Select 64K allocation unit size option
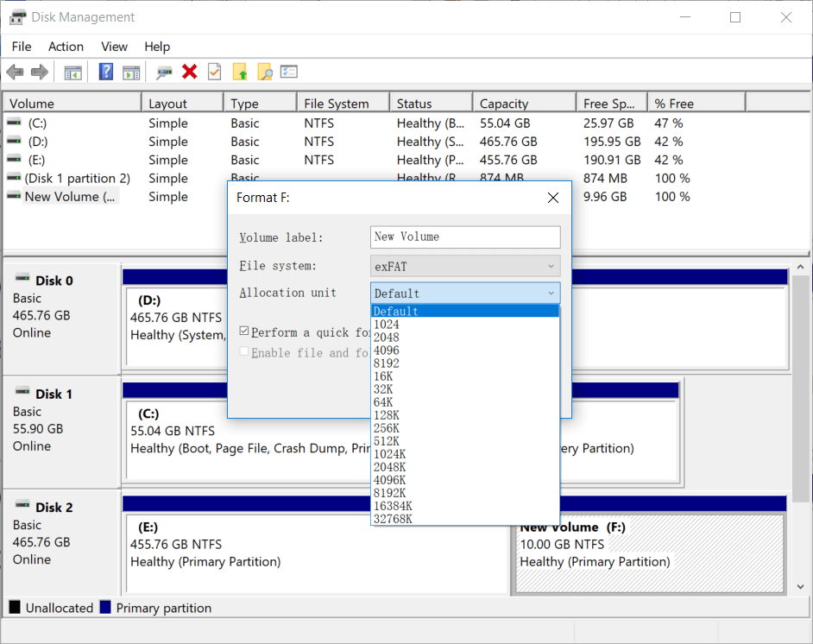Image resolution: width=813 pixels, height=644 pixels. point(383,402)
